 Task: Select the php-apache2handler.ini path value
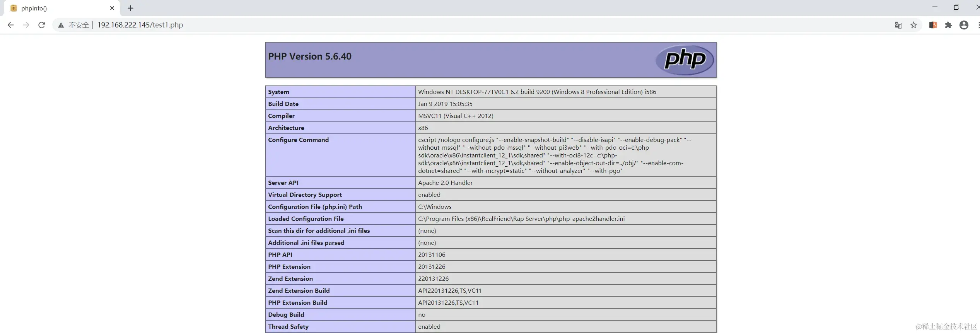pos(521,219)
